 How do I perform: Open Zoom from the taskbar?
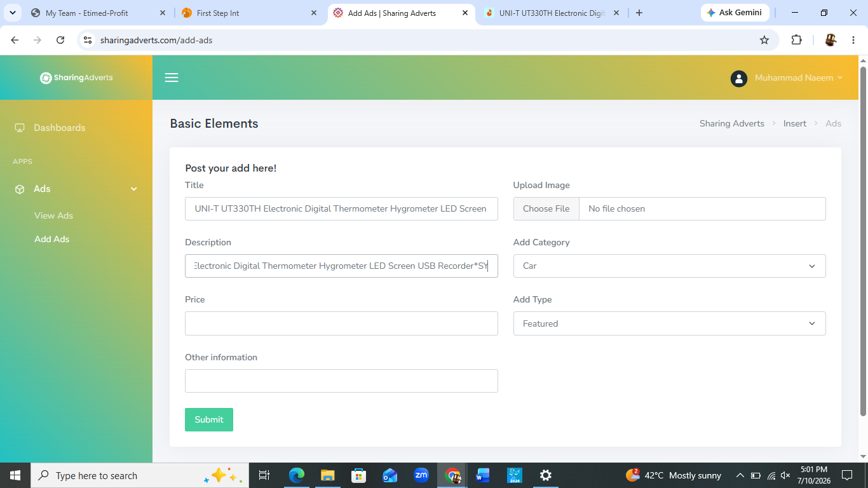(x=421, y=475)
